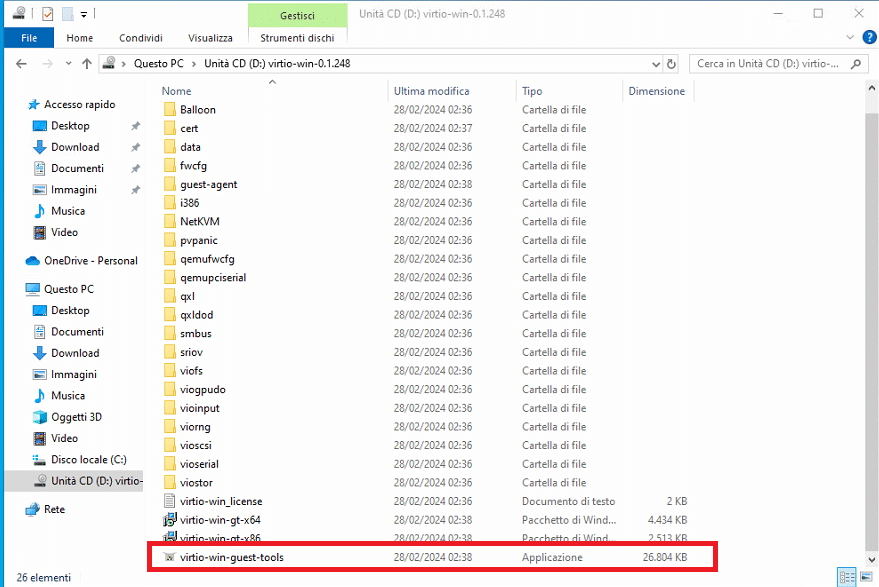
Task: Click the Forward navigation arrow
Action: coord(47,64)
